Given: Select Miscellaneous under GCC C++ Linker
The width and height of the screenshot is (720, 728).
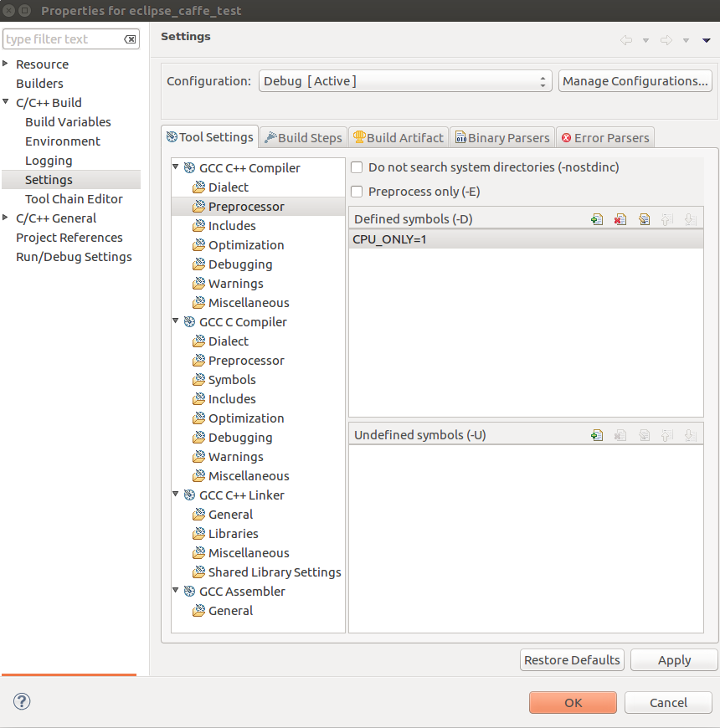Looking at the screenshot, I should [249, 553].
